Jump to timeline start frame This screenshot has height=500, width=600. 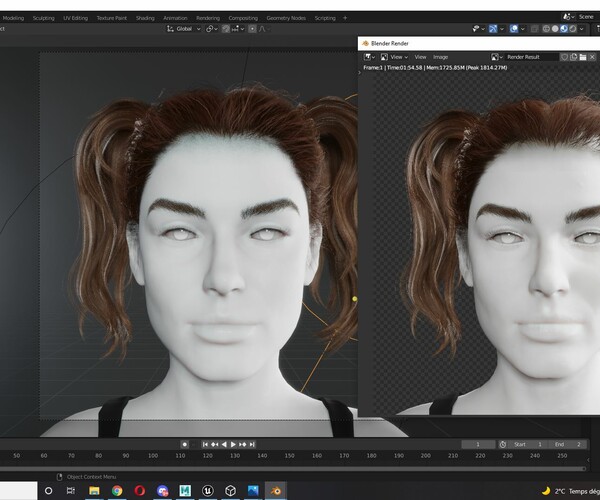coord(205,444)
